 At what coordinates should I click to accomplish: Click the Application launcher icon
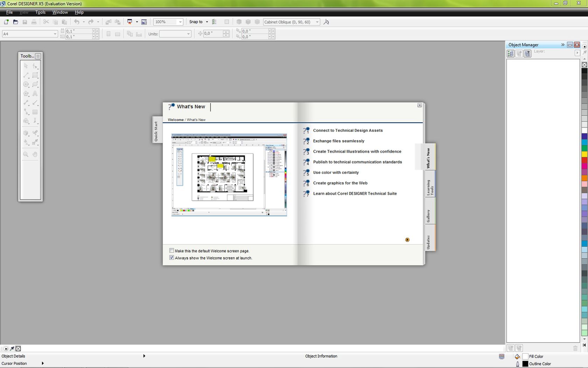pyautogui.click(x=129, y=22)
